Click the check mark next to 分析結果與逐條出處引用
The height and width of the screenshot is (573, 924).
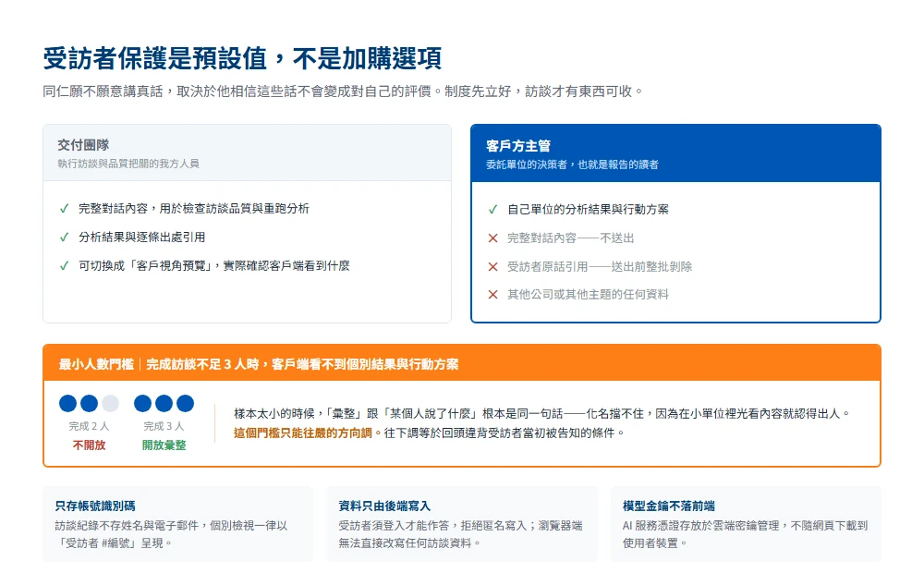pos(65,237)
